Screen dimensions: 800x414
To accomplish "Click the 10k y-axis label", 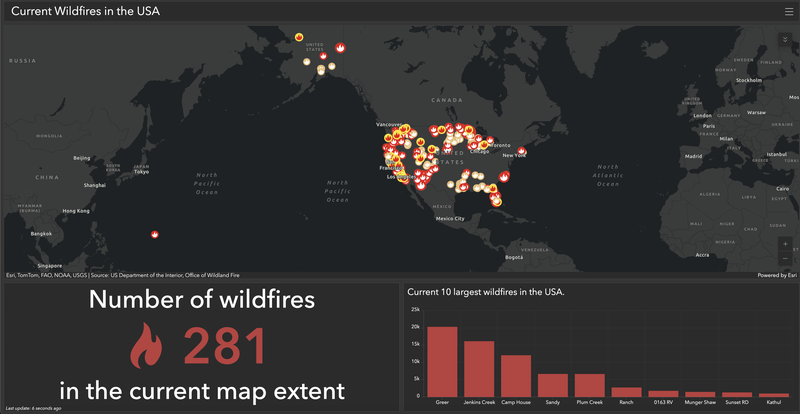I will click(x=416, y=362).
